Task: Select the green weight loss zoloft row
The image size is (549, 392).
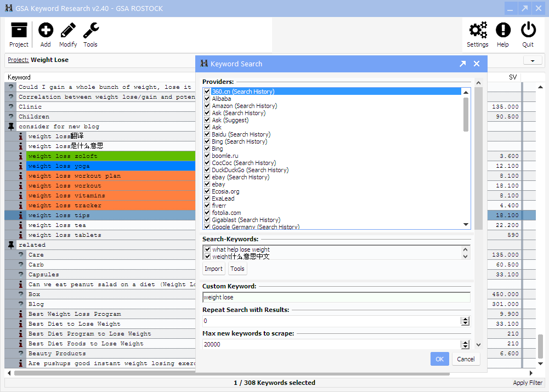Action: (111, 156)
